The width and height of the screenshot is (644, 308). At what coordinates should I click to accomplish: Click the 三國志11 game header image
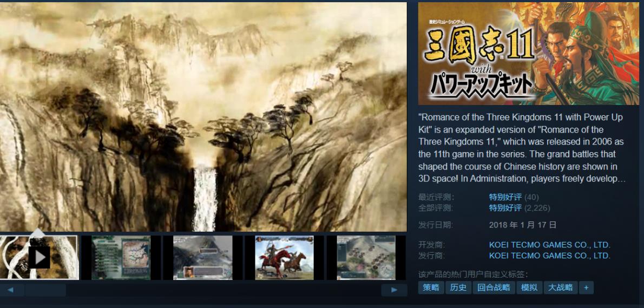[528, 54]
